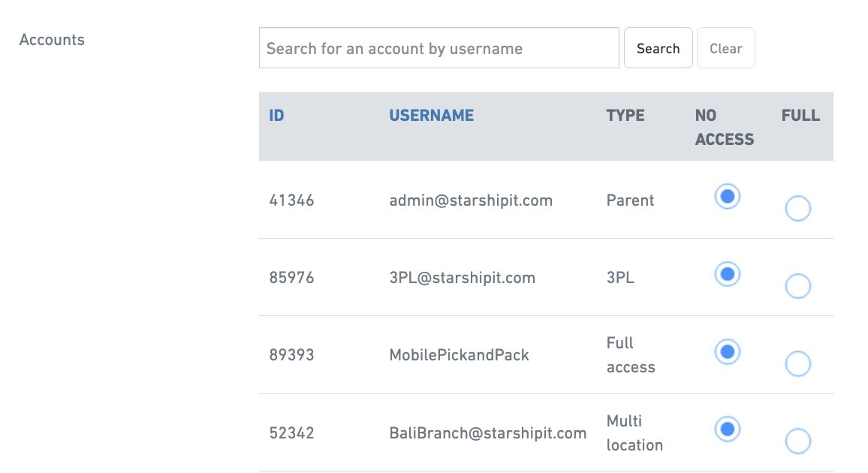Select No Access for admin@starshipit.com

pyautogui.click(x=727, y=197)
